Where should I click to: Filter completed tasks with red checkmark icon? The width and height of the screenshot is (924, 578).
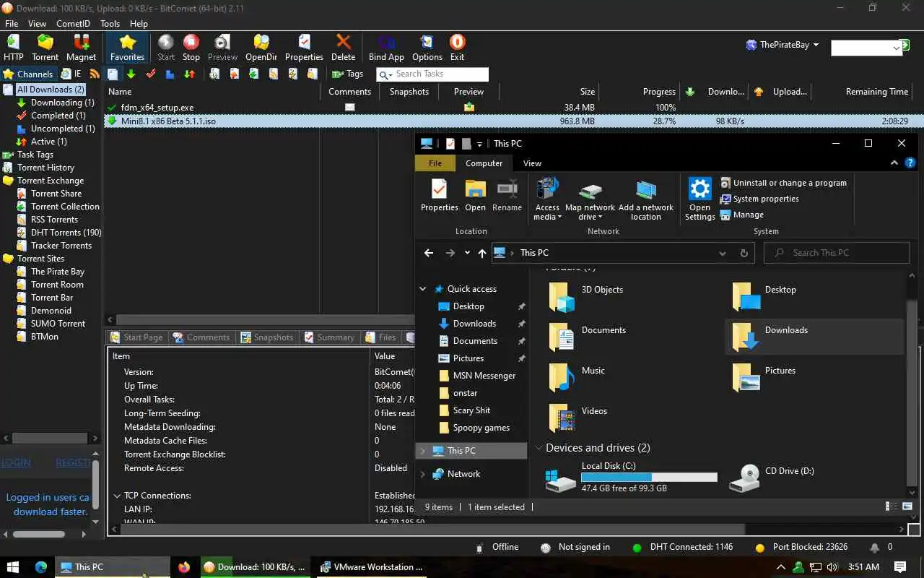151,74
